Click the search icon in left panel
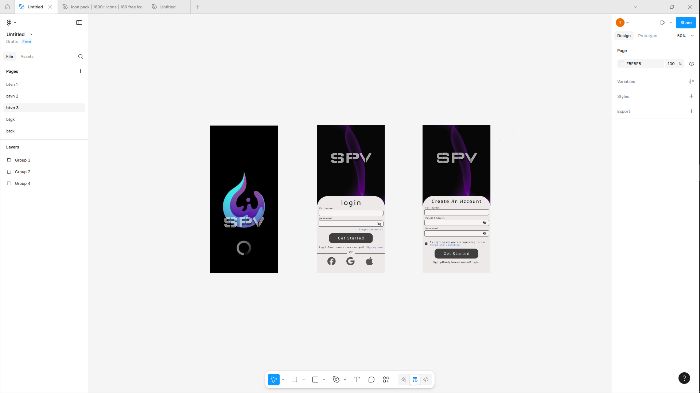This screenshot has height=393, width=700. pos(80,57)
